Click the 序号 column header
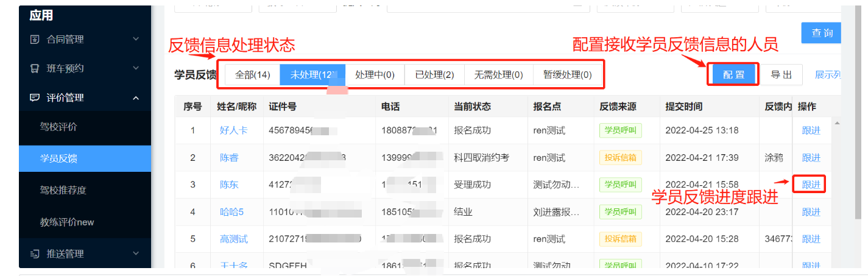Screen dimensions: 868x276 [192, 107]
